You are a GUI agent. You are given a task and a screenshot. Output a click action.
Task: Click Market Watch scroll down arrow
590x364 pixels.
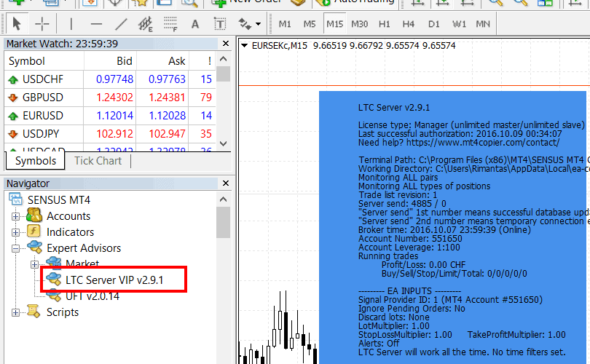pos(223,143)
